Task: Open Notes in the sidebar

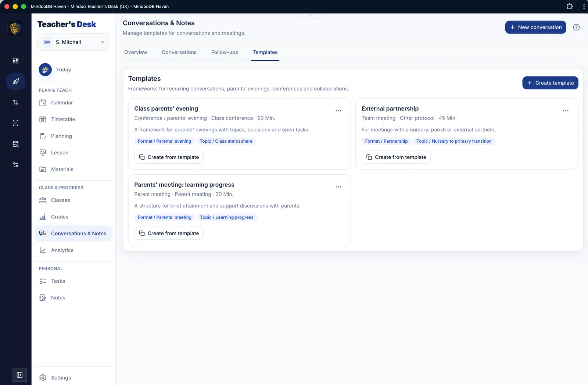Action: pos(73,298)
